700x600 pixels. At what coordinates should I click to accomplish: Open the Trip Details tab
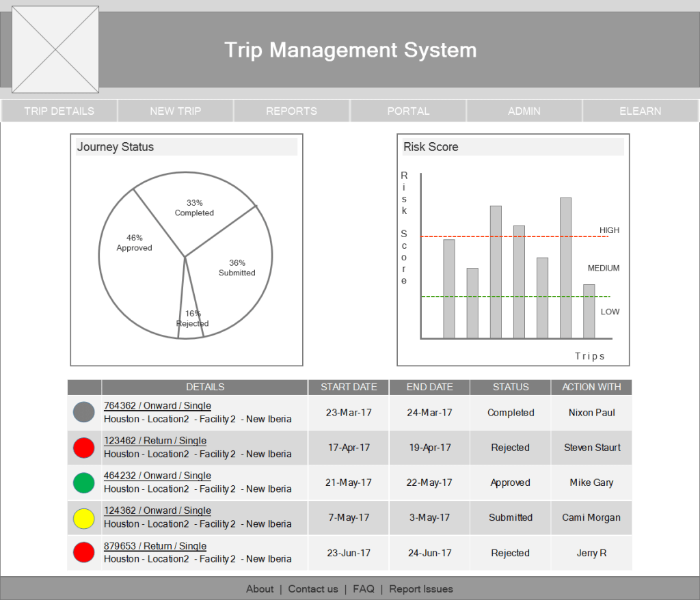59,111
